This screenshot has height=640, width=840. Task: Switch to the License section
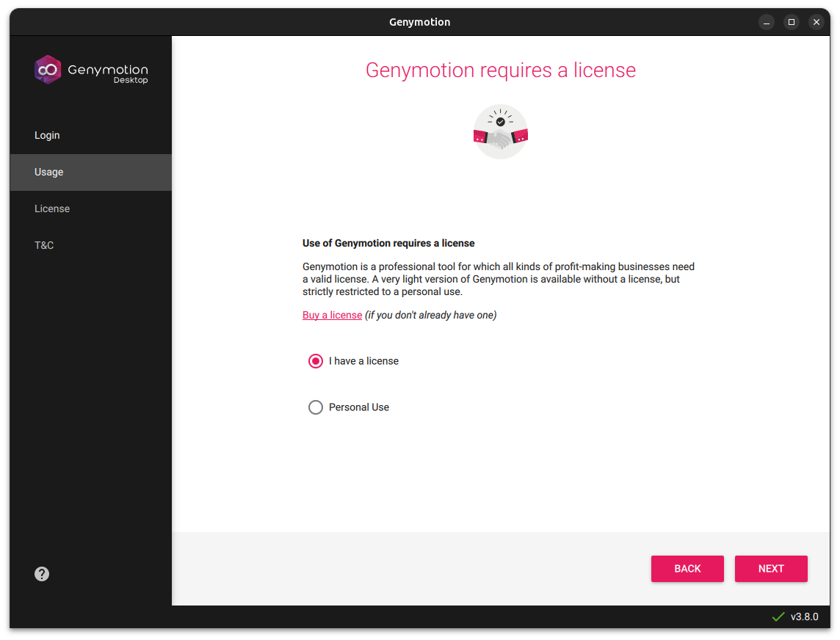[52, 208]
